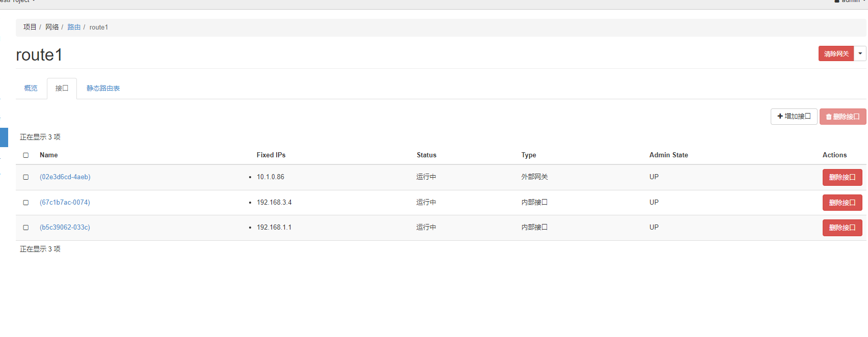868x337 pixels.
Task: Check the box for interface b5c39062-033c
Action: 26,228
